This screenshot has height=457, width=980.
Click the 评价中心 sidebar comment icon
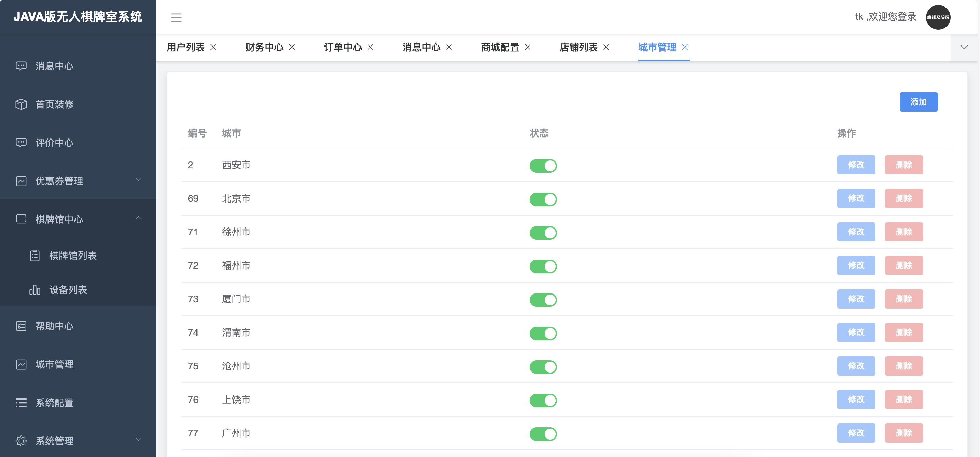click(x=21, y=142)
